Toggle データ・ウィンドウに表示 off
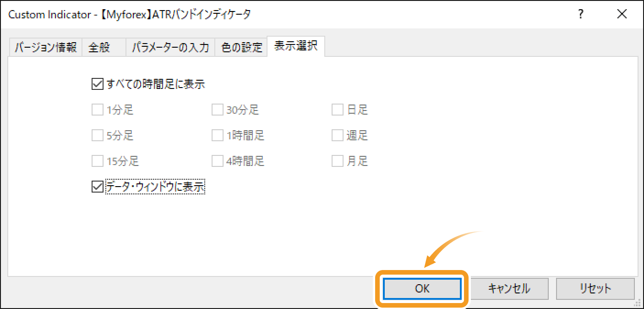Viewport: 644px width, 309px height. [x=97, y=187]
